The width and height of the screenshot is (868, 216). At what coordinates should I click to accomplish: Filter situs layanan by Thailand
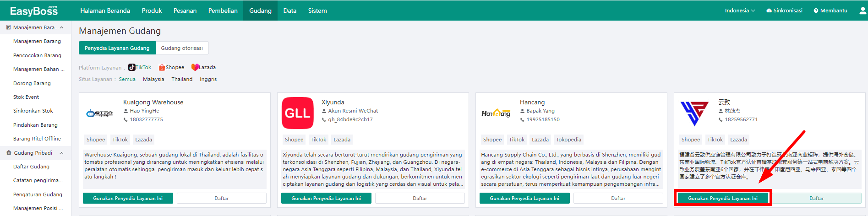182,79
